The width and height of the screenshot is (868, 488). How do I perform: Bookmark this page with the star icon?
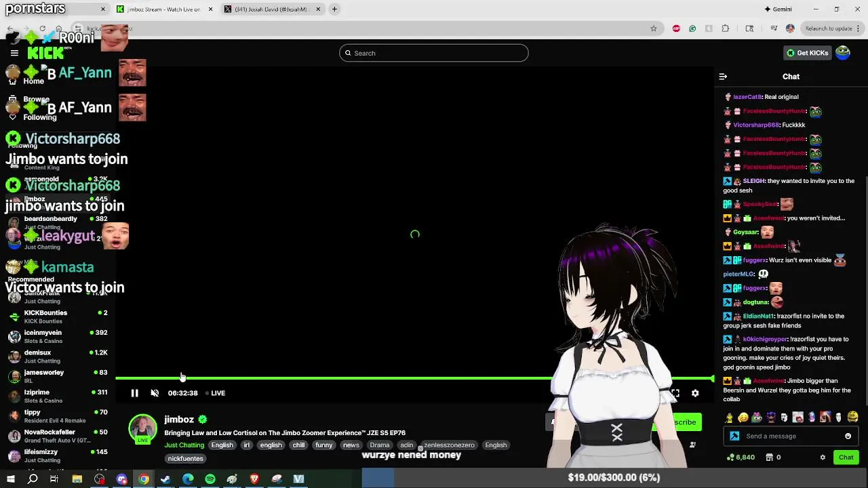pyautogui.click(x=653, y=28)
